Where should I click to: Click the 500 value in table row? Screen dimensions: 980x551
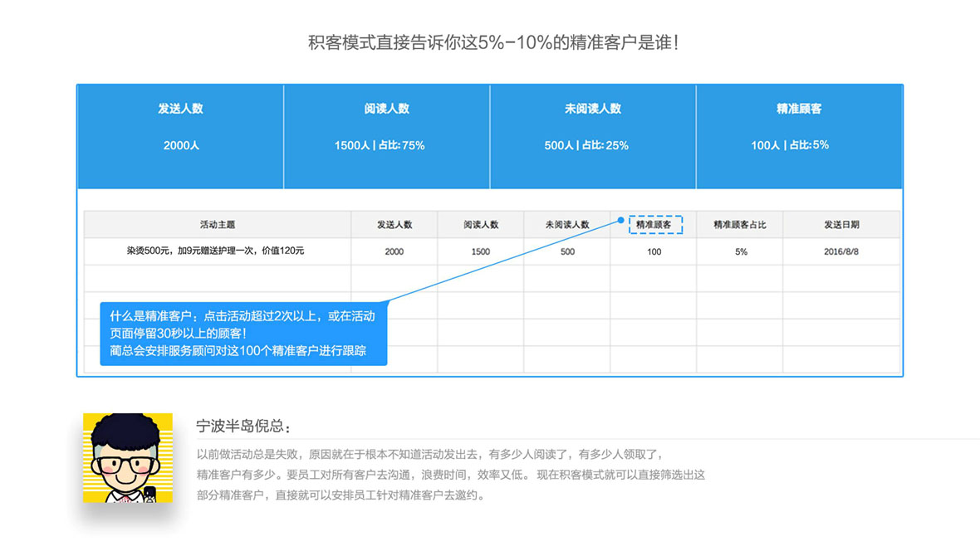[x=567, y=251]
